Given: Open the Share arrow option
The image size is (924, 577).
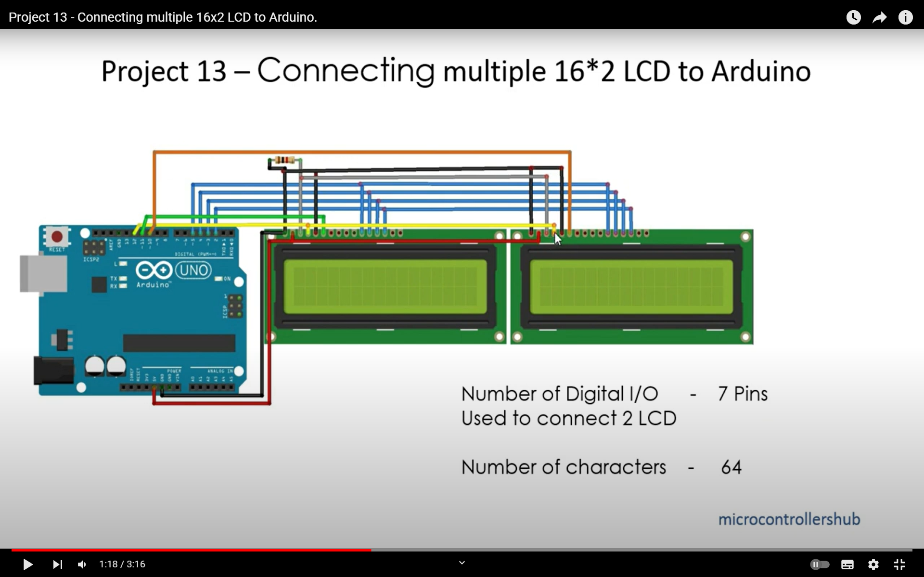Looking at the screenshot, I should tap(879, 17).
